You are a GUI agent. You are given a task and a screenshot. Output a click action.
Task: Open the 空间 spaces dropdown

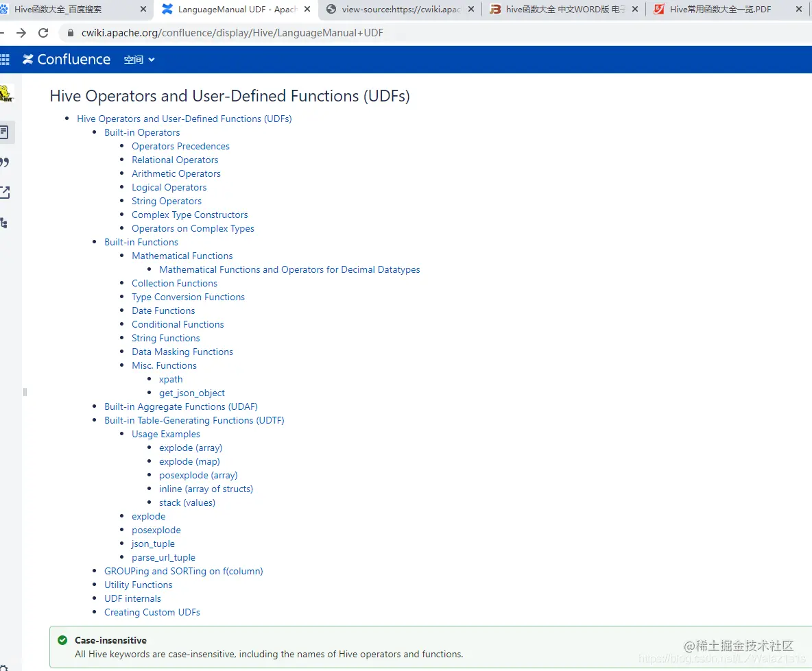(139, 60)
